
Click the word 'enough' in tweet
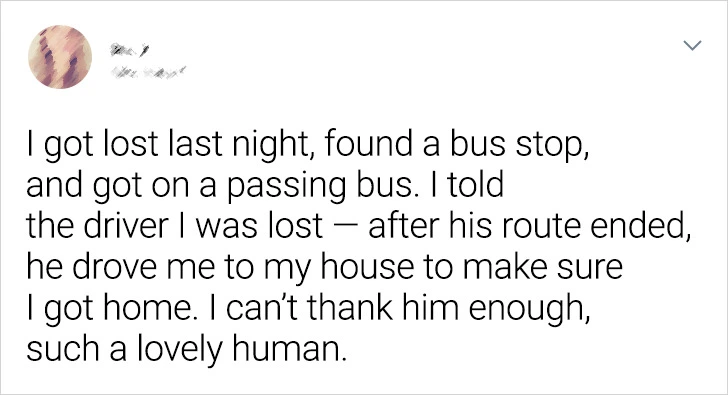(529, 310)
